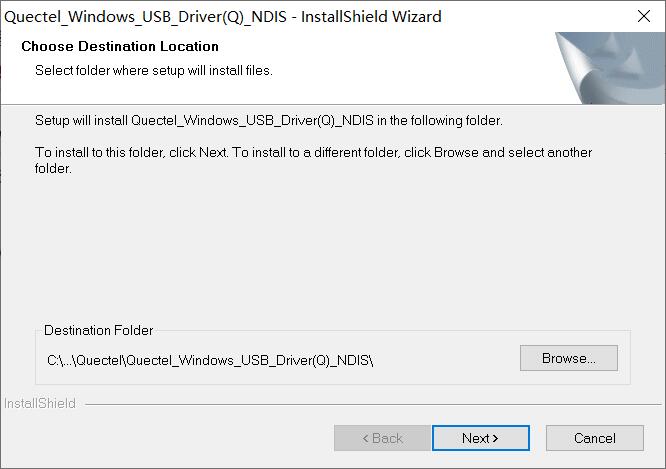The image size is (666, 469).
Task: Proceed with the Next > button
Action: click(x=480, y=438)
